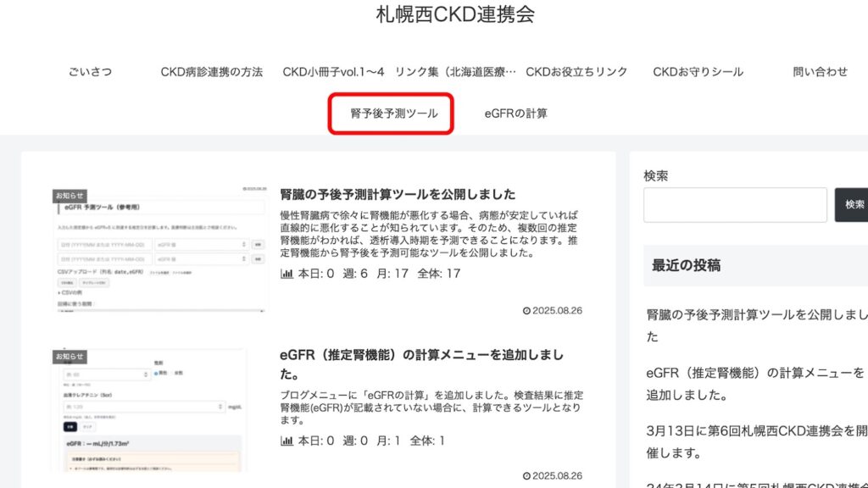Click the 札幌西CKD連携会 site title
Viewport: 868px width, 488px height.
(x=455, y=14)
